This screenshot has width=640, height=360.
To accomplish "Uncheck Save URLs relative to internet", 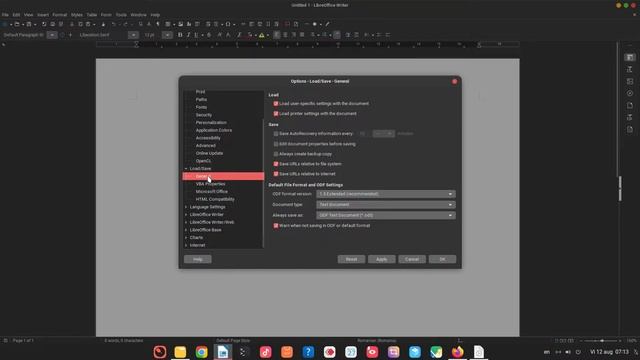I will click(276, 174).
